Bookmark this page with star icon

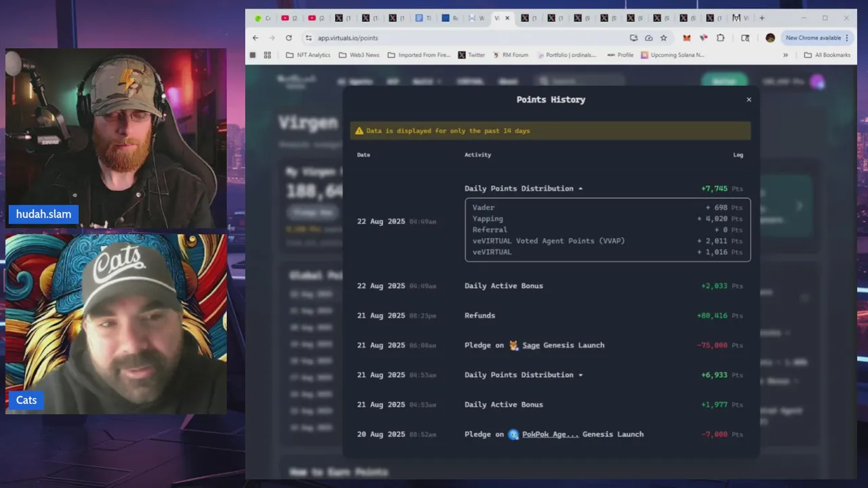point(664,38)
